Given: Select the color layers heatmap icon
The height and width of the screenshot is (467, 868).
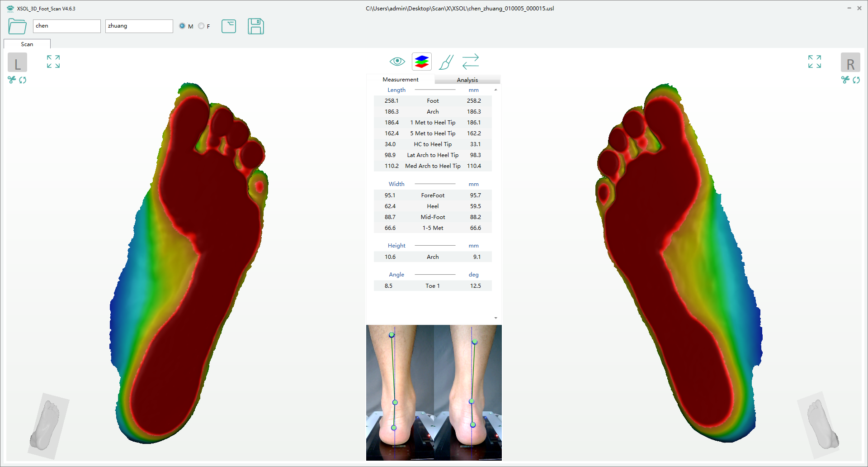Looking at the screenshot, I should pos(421,62).
